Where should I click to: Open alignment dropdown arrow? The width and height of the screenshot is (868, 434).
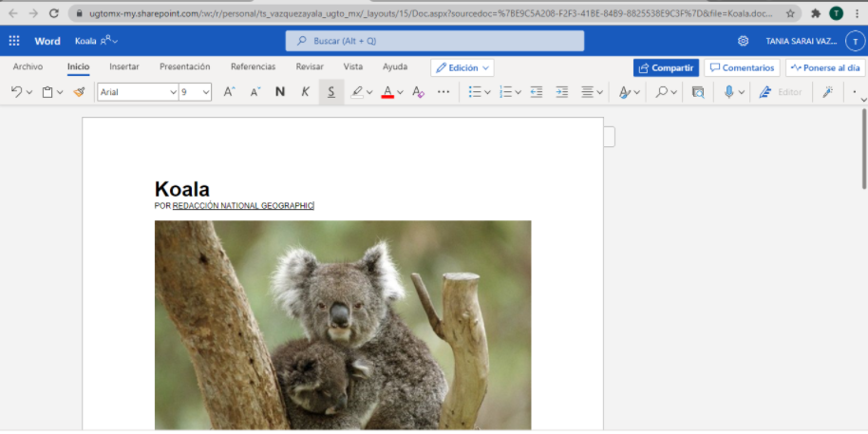pos(599,92)
